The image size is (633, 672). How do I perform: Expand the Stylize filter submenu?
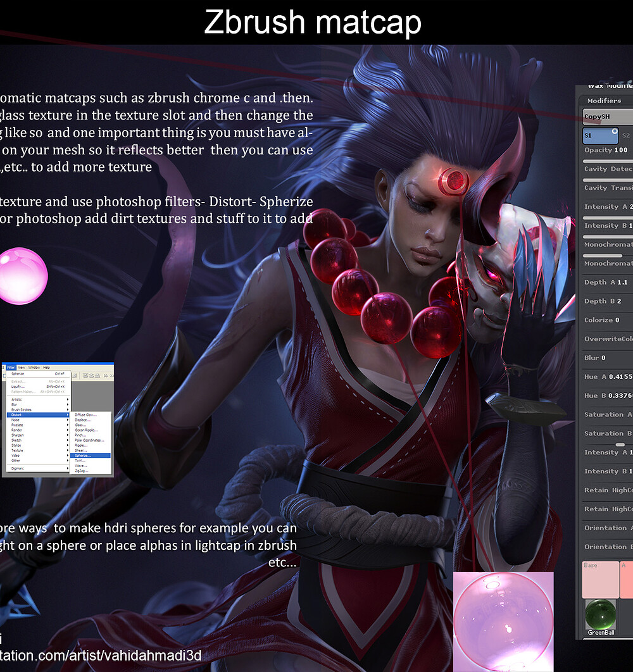[38, 445]
